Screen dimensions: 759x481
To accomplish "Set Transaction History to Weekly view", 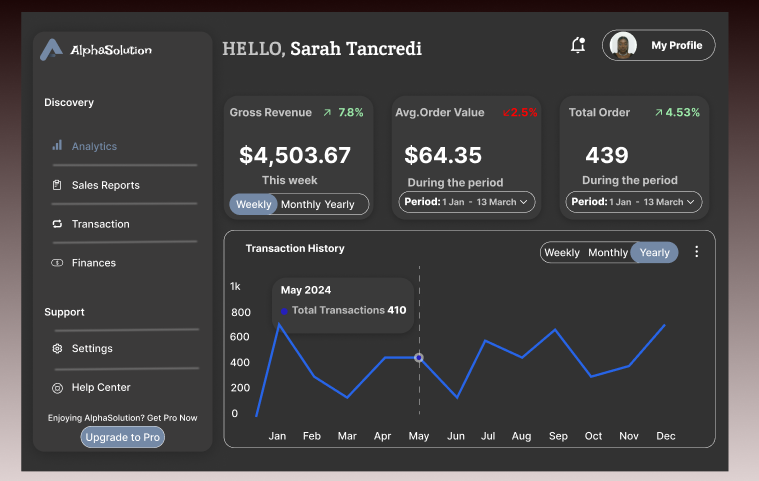I will (562, 253).
